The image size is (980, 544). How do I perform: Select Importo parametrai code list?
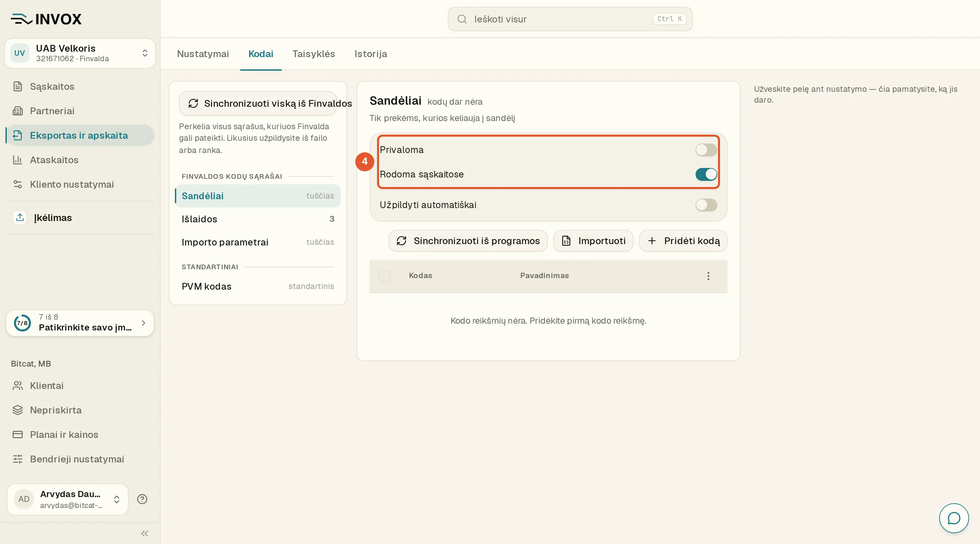click(258, 242)
